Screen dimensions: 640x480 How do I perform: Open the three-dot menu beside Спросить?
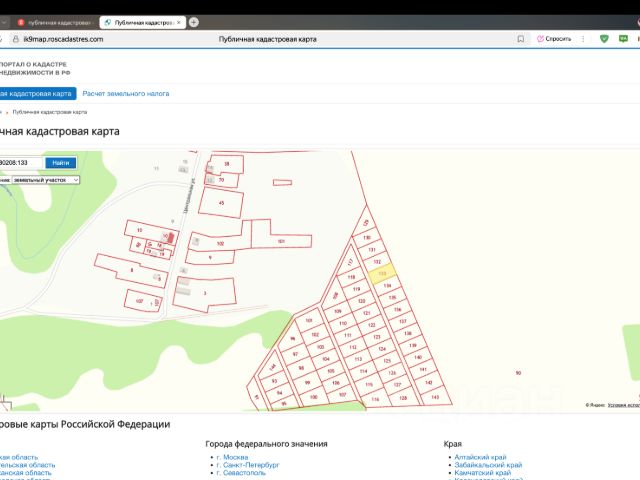pyautogui.click(x=583, y=39)
